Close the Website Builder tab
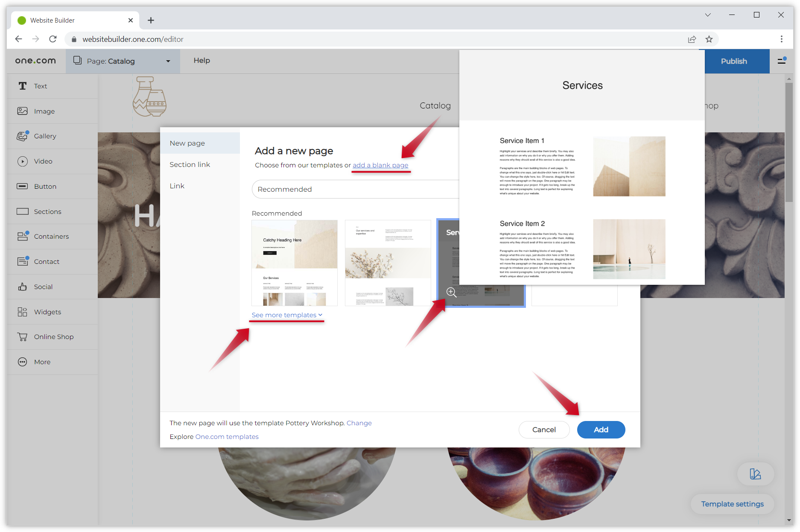 click(131, 20)
